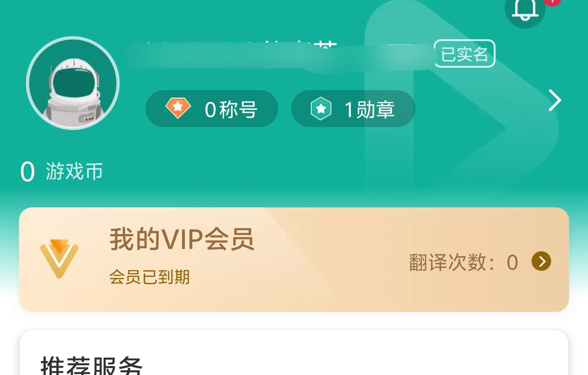
Task: Tap the golden VIP logo icon
Action: pyautogui.click(x=59, y=259)
